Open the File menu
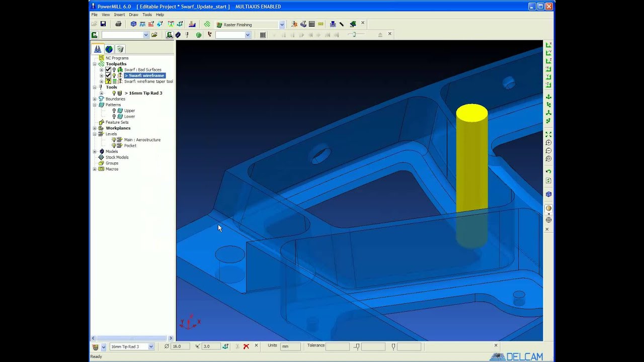 tap(94, 15)
